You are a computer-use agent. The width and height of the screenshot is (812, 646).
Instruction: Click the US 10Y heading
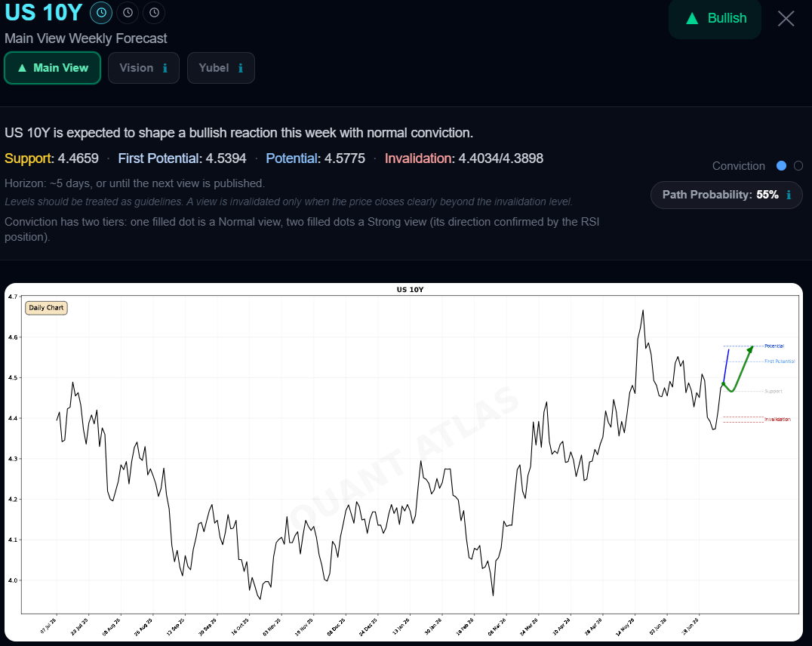[44, 12]
